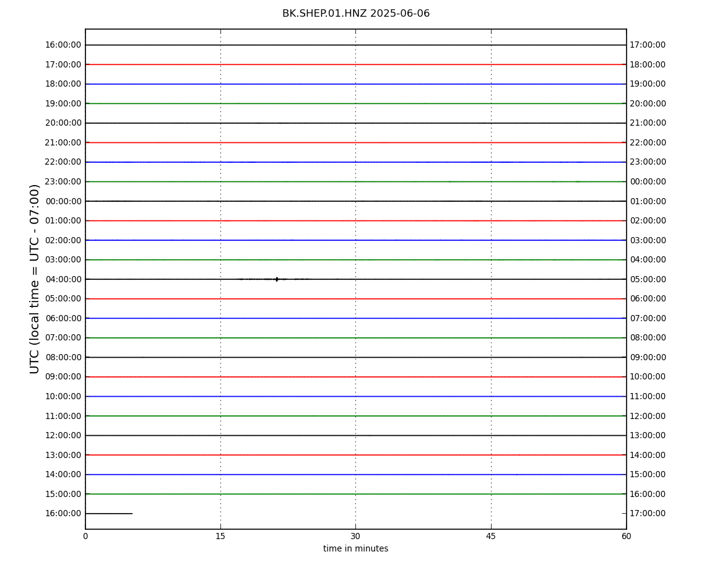Click the right-axis label 15:00:00

[648, 475]
